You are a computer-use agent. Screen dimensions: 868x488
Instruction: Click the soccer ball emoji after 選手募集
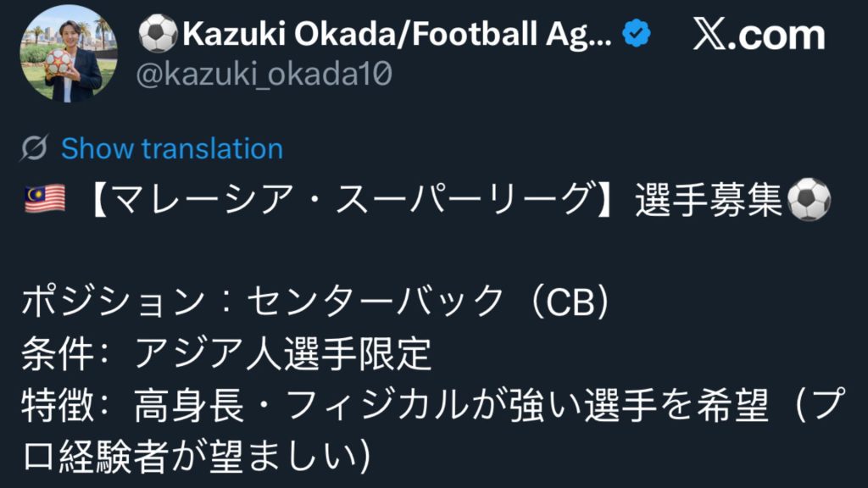808,202
